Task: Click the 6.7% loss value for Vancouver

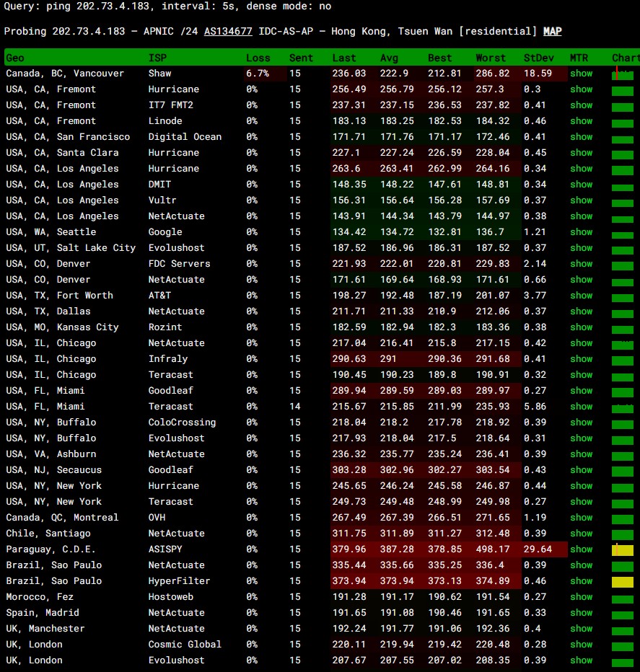Action: (x=258, y=74)
